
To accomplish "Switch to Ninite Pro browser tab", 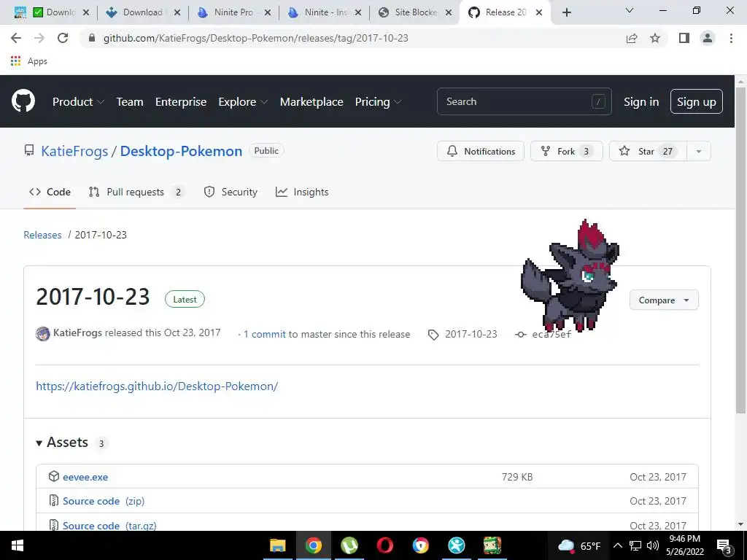I will click(x=233, y=12).
